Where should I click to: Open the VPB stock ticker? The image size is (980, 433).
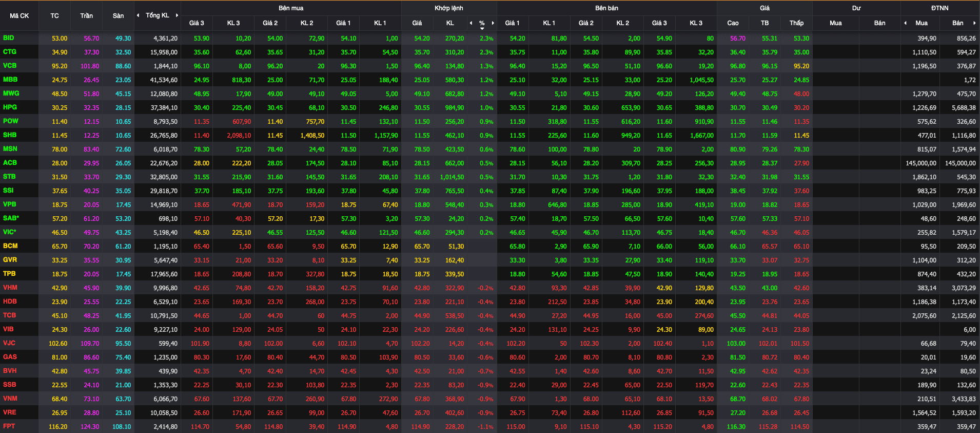click(x=10, y=204)
